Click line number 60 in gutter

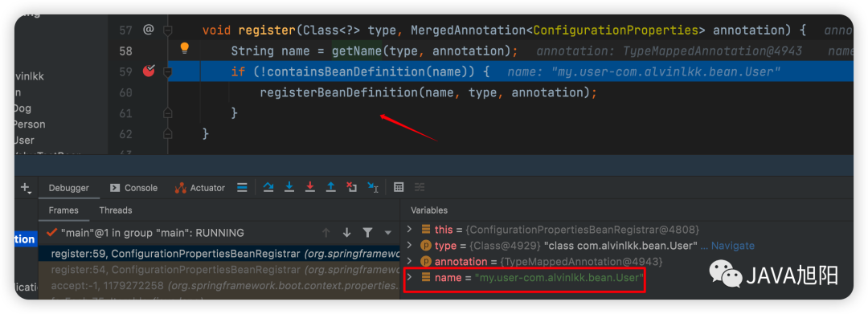pos(125,92)
